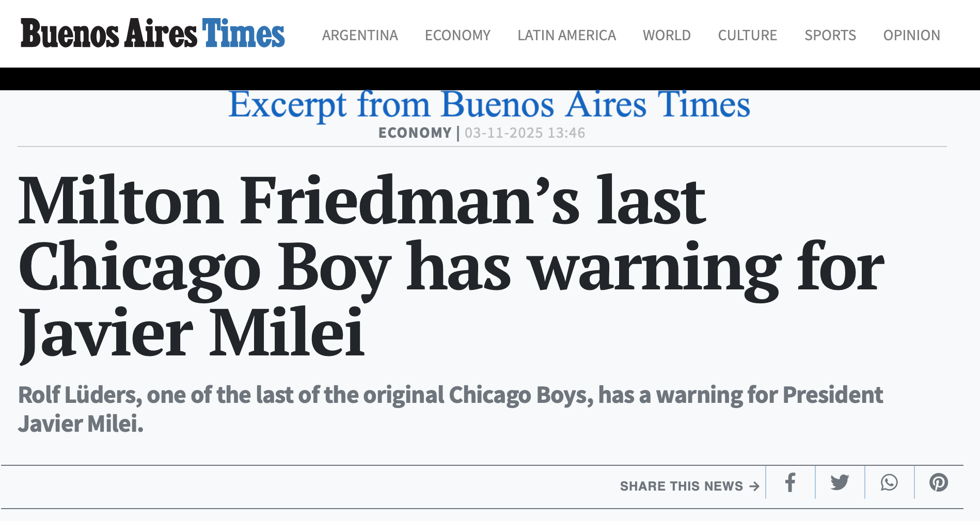The height and width of the screenshot is (521, 980).
Task: Go to the Economy menu item
Action: coord(457,35)
